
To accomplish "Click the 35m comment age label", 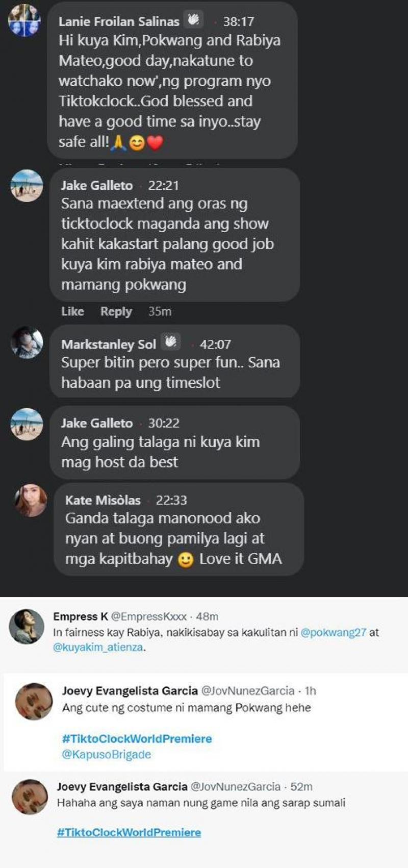I will click(160, 311).
